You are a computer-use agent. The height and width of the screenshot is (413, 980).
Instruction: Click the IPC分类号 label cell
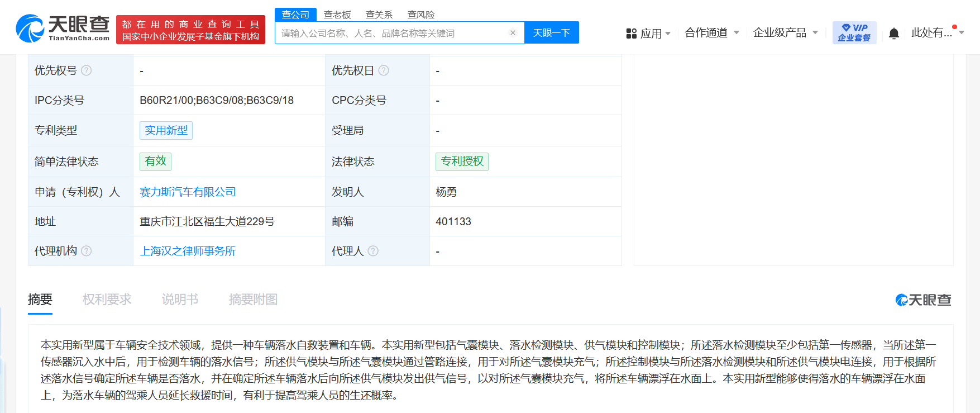[80, 101]
